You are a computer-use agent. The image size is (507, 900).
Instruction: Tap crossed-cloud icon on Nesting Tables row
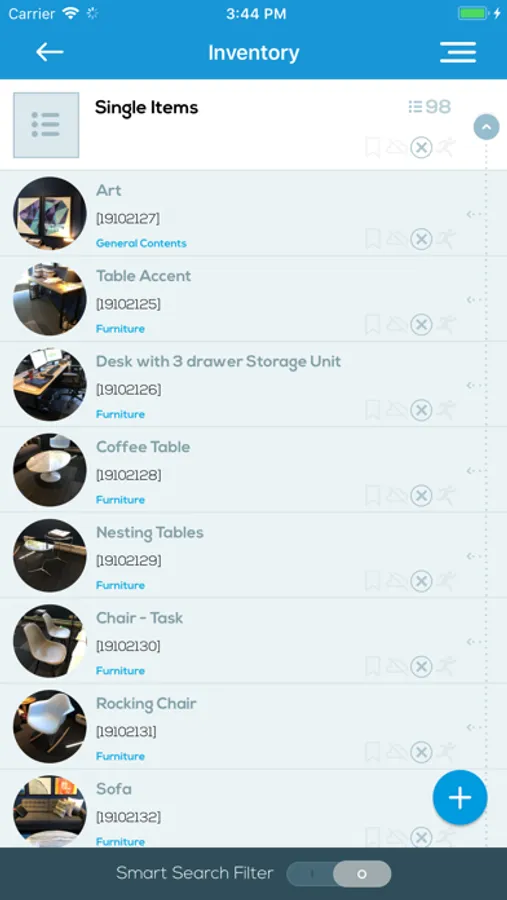pyautogui.click(x=397, y=581)
